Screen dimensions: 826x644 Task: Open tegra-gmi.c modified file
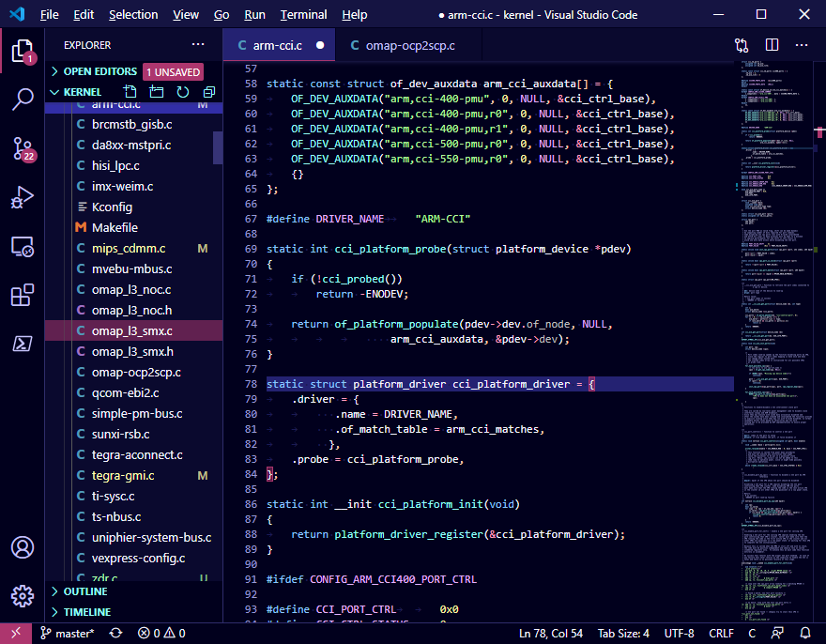[x=134, y=475]
